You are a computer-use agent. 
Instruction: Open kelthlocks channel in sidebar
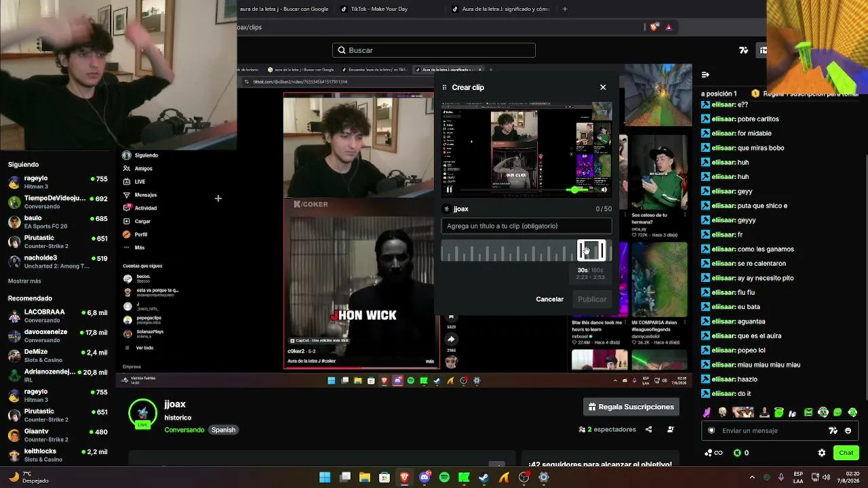58,455
